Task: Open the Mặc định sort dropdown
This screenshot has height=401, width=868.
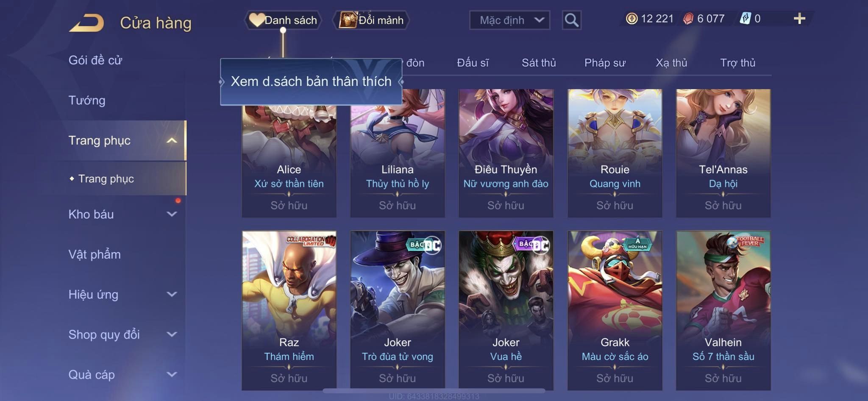Action: 509,20
